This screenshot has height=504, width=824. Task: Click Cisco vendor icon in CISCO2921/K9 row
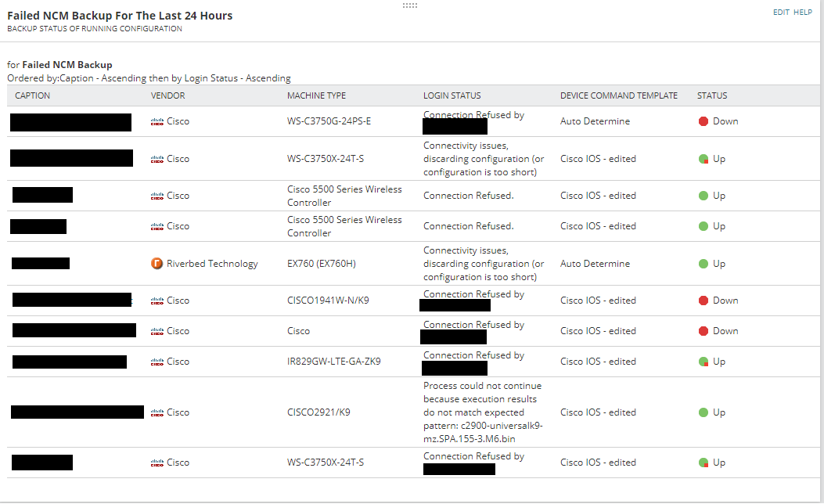pyautogui.click(x=157, y=413)
